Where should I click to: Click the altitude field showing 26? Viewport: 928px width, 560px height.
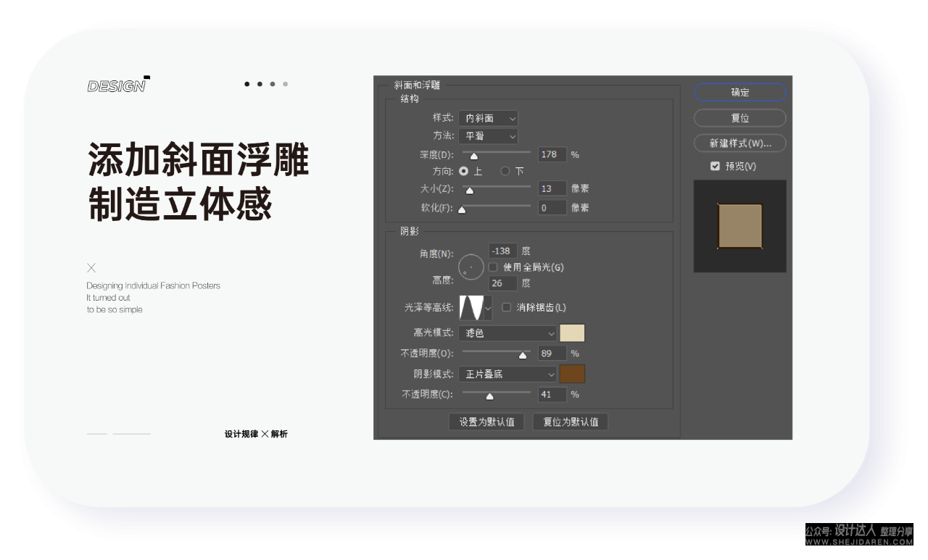click(503, 283)
